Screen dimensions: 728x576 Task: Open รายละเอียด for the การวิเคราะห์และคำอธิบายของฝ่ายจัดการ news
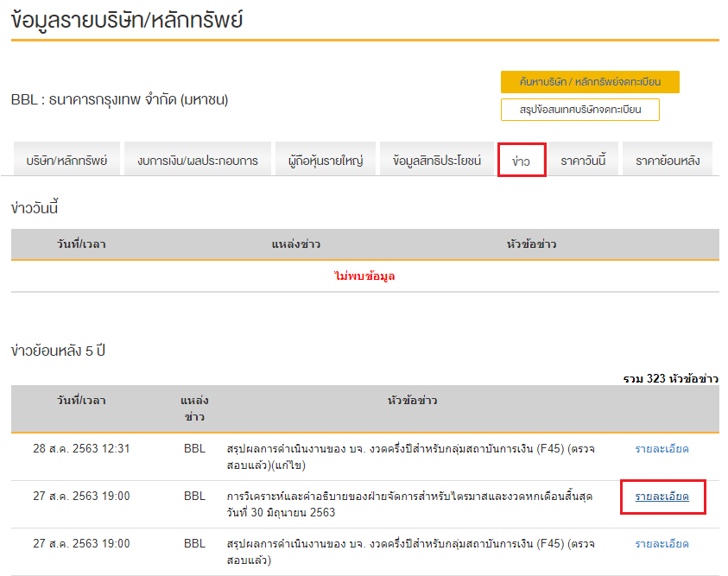click(x=662, y=497)
